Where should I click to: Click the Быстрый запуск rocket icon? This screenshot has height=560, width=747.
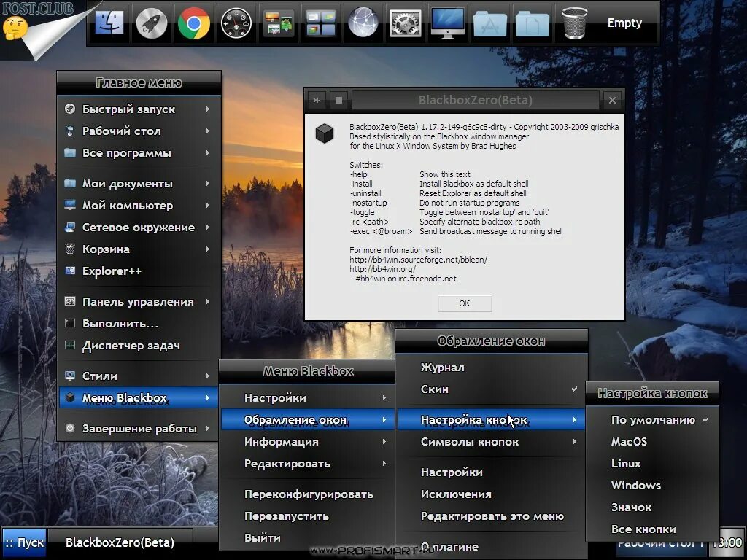tap(70, 109)
